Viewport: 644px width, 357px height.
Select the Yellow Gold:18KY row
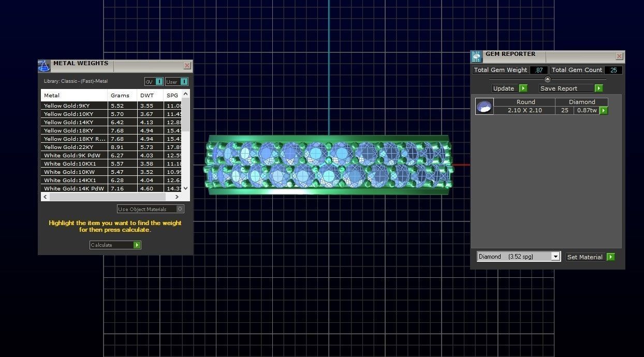pyautogui.click(x=111, y=130)
